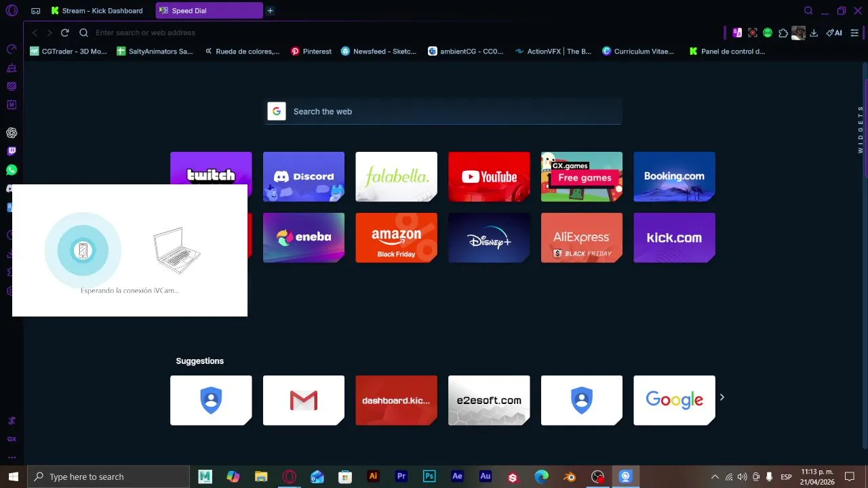Expand the WIDGETS side panel

click(x=861, y=129)
